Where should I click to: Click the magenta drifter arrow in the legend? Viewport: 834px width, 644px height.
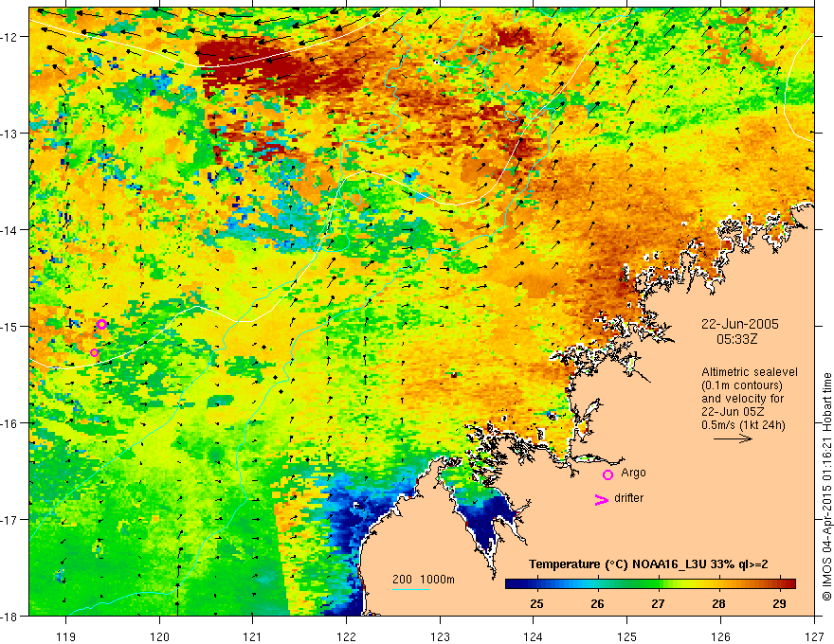click(601, 500)
